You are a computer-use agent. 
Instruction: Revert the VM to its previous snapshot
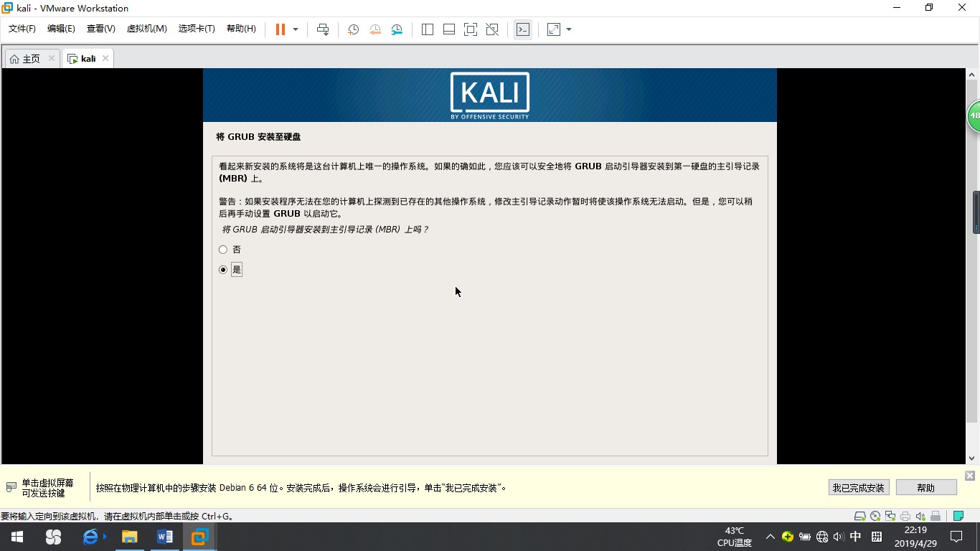point(375,29)
